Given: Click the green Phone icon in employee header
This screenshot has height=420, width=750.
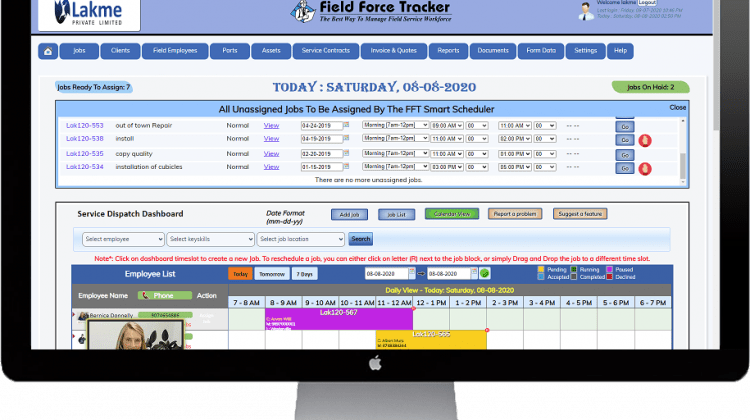Looking at the screenshot, I should 156,296.
